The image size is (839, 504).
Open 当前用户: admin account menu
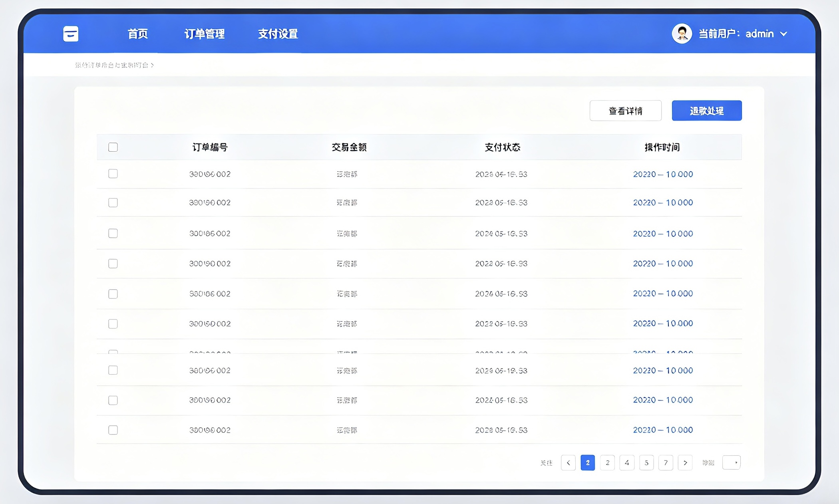[x=736, y=34]
